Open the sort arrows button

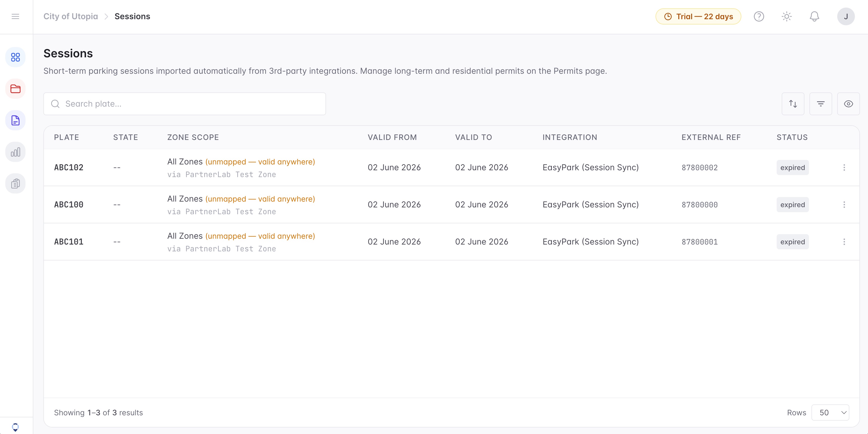pyautogui.click(x=793, y=104)
